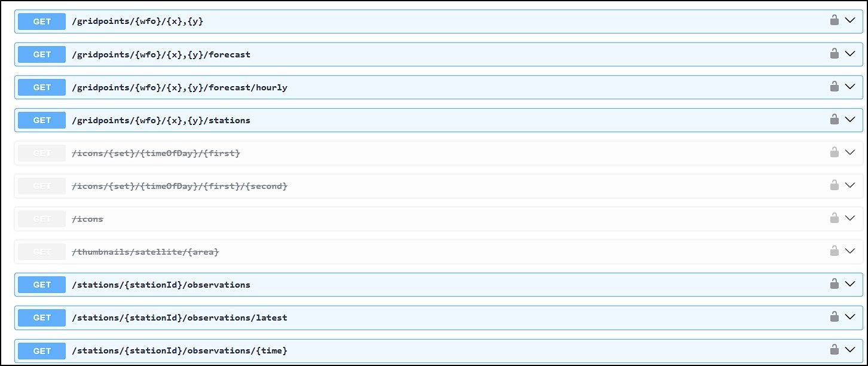Expand observations/latest row using chevron
Screen dimensions: 868x366
(851, 317)
